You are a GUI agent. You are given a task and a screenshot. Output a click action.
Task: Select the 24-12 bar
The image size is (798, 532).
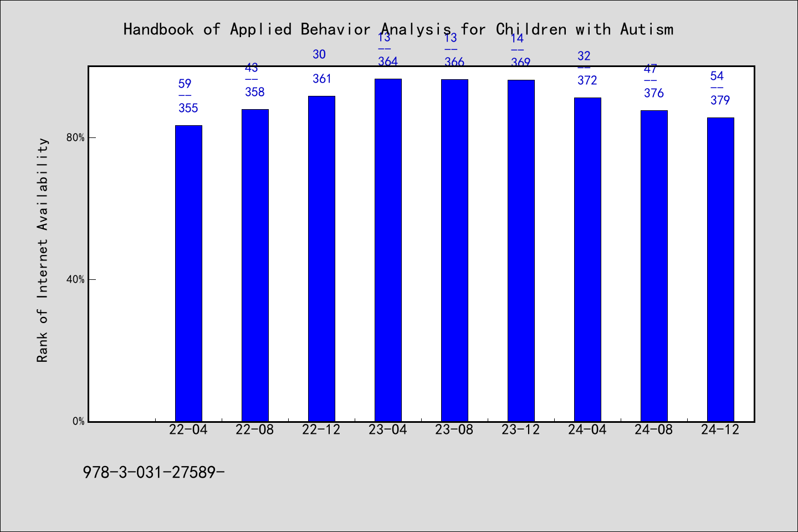click(x=720, y=269)
